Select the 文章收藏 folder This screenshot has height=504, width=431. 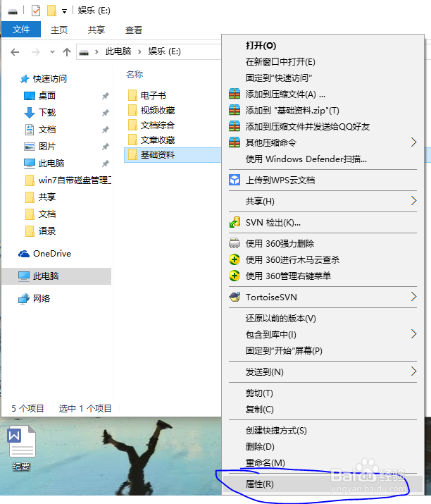click(x=151, y=140)
